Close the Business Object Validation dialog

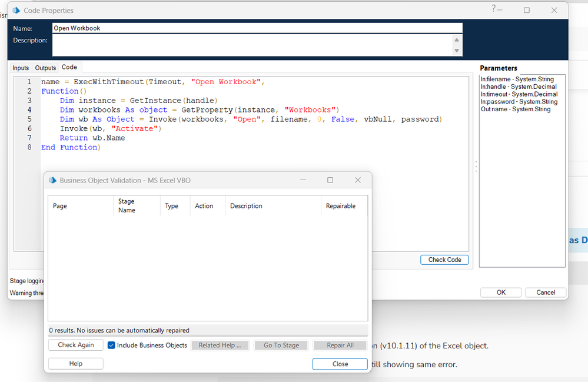340,364
